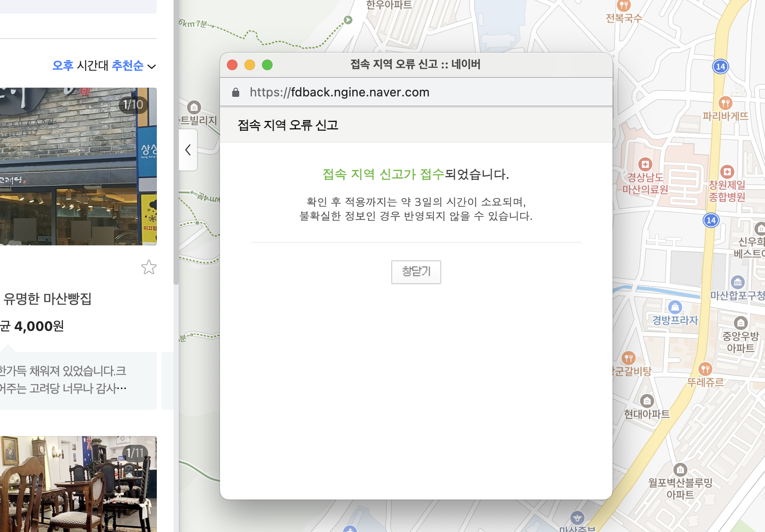The height and width of the screenshot is (532, 765).
Task: Minimize the feedback popup with yellow button
Action: pyautogui.click(x=250, y=65)
